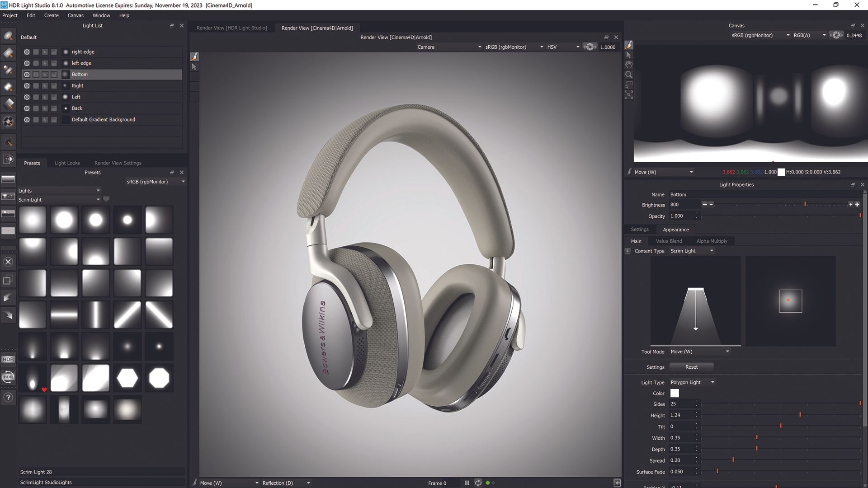
Task: Switch to the Render View [HDR Light Studio] tab
Action: 231,28
